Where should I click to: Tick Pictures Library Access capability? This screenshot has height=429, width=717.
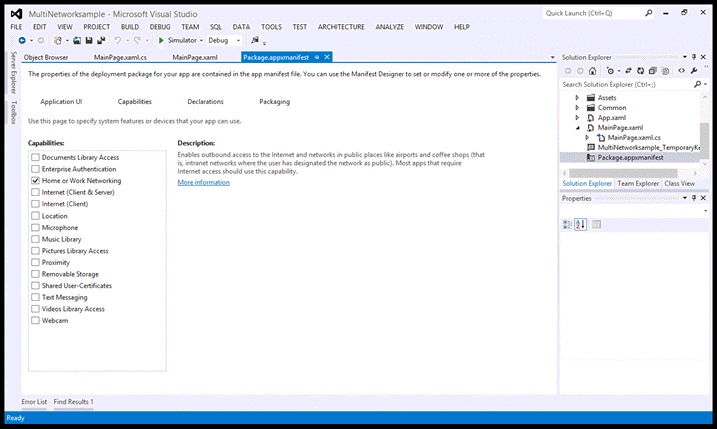pyautogui.click(x=35, y=251)
